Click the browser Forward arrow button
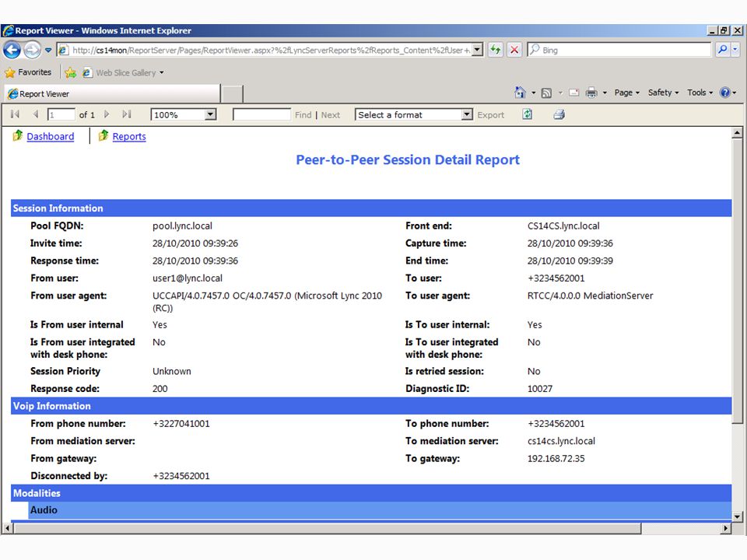 (x=32, y=50)
